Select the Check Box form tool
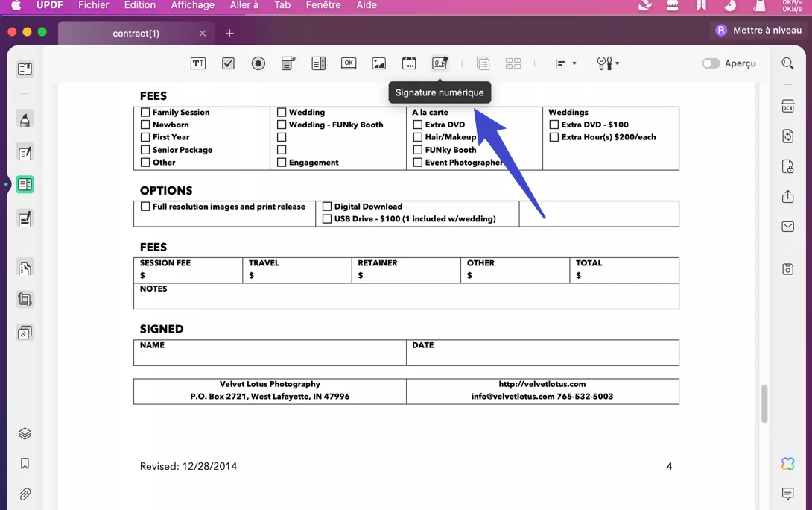812x510 pixels. [228, 63]
